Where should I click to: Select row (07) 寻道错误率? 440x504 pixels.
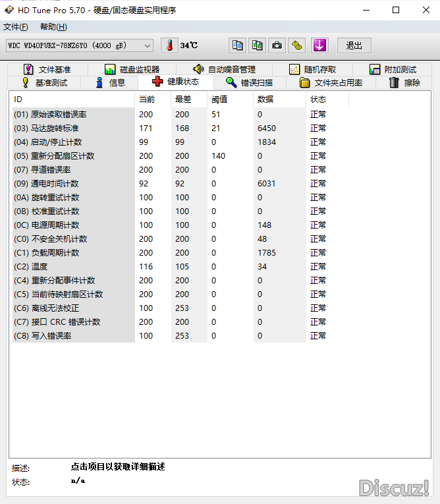pyautogui.click(x=180, y=170)
